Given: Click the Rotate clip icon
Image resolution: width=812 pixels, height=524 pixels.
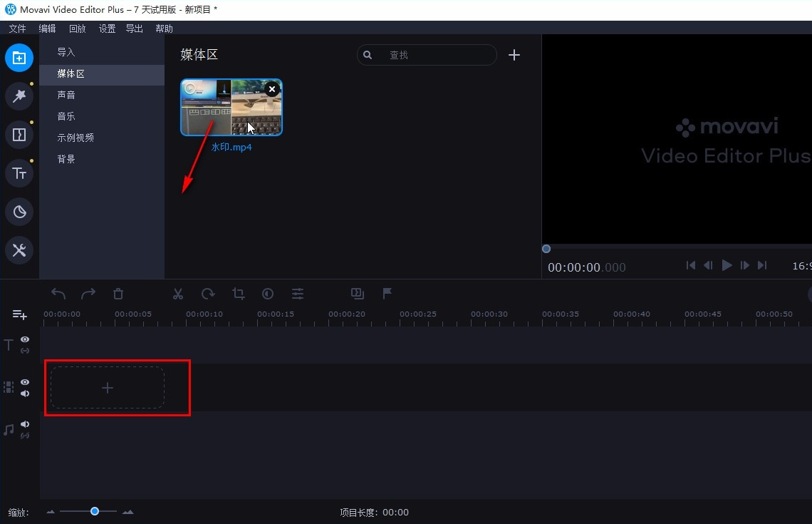Looking at the screenshot, I should click(x=208, y=294).
